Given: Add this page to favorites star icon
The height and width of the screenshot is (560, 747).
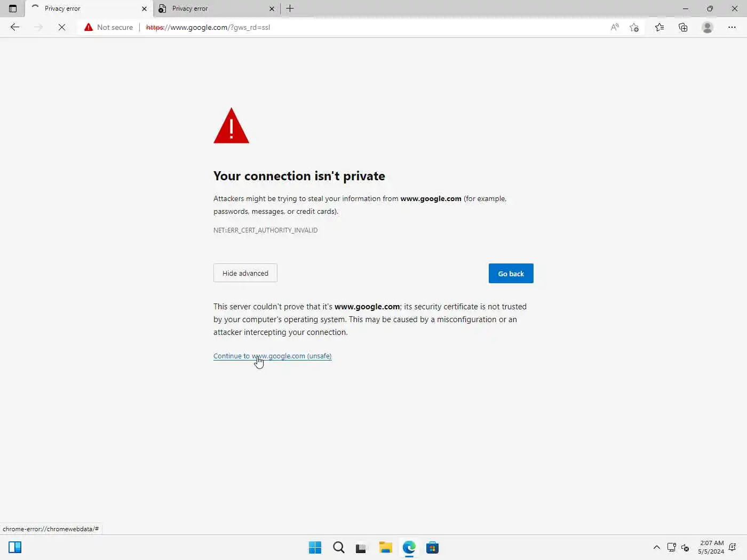Looking at the screenshot, I should (x=634, y=27).
